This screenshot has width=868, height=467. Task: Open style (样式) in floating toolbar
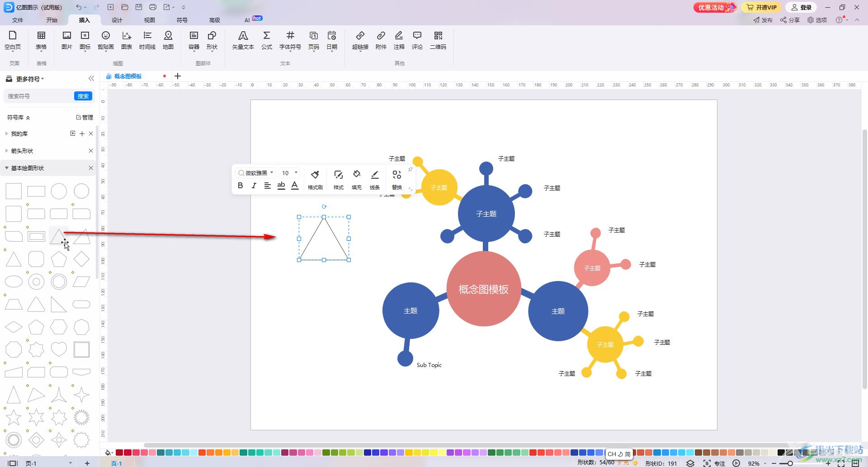(x=339, y=180)
